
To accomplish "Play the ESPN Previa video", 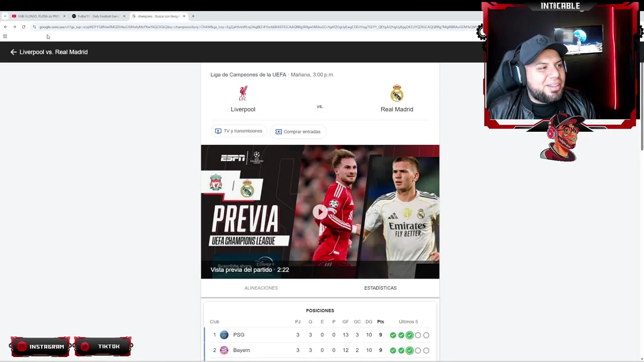I will (320, 212).
